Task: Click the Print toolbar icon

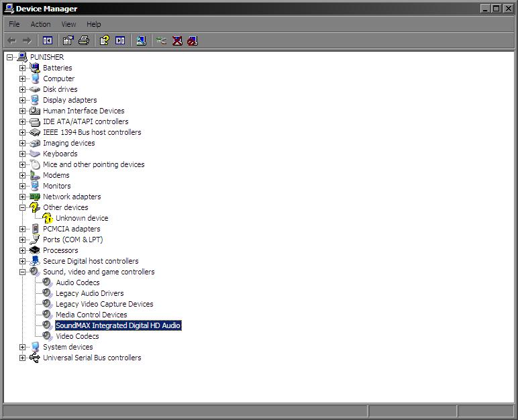Action: (84, 41)
